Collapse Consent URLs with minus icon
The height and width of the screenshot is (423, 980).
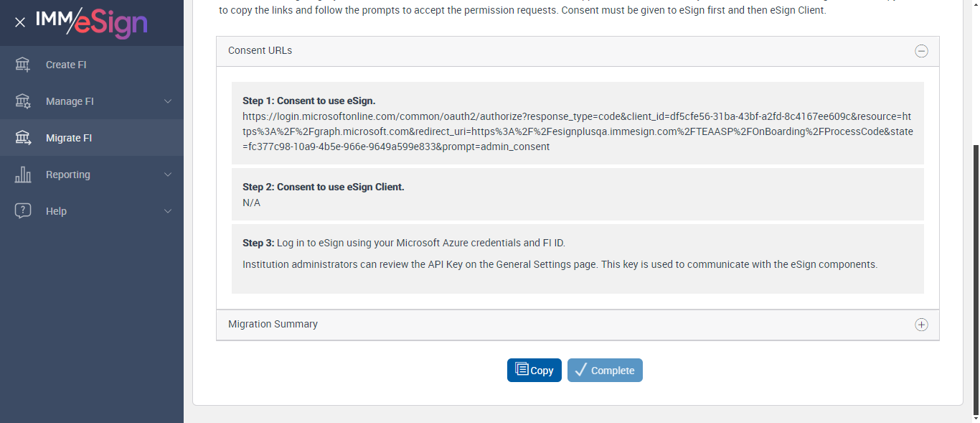pos(921,51)
